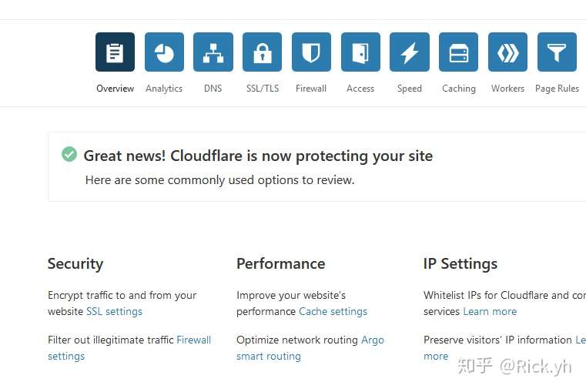Click the Performance section heading

[x=280, y=264]
